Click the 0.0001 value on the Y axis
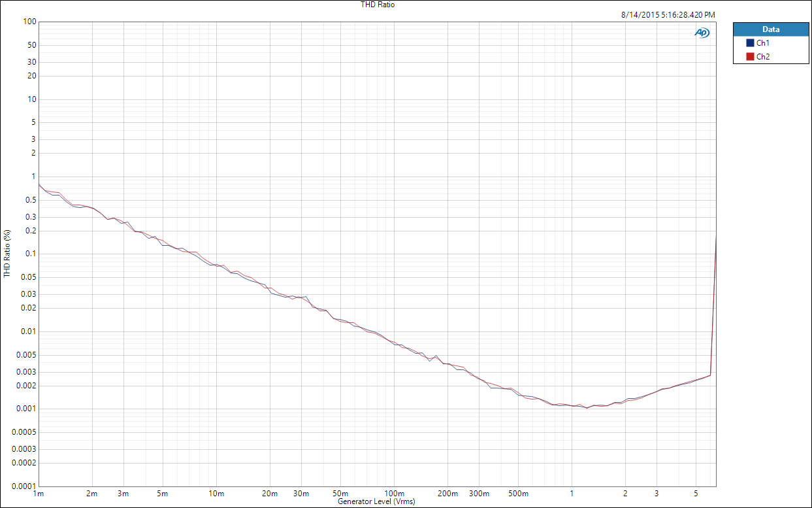 tap(24, 486)
